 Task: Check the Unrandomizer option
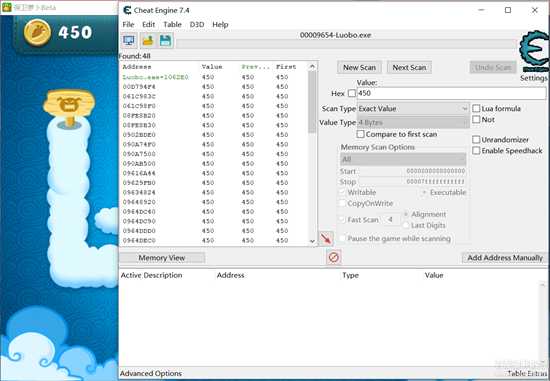(x=476, y=140)
